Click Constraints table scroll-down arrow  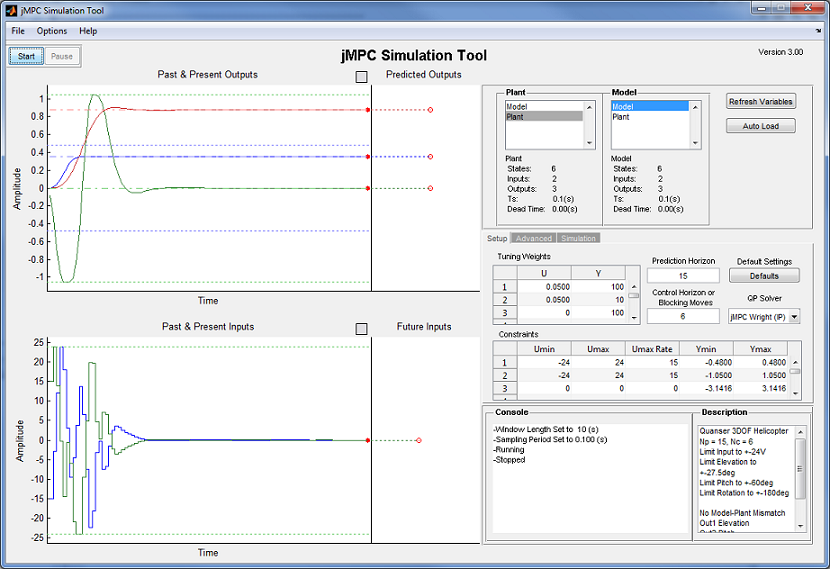click(795, 393)
